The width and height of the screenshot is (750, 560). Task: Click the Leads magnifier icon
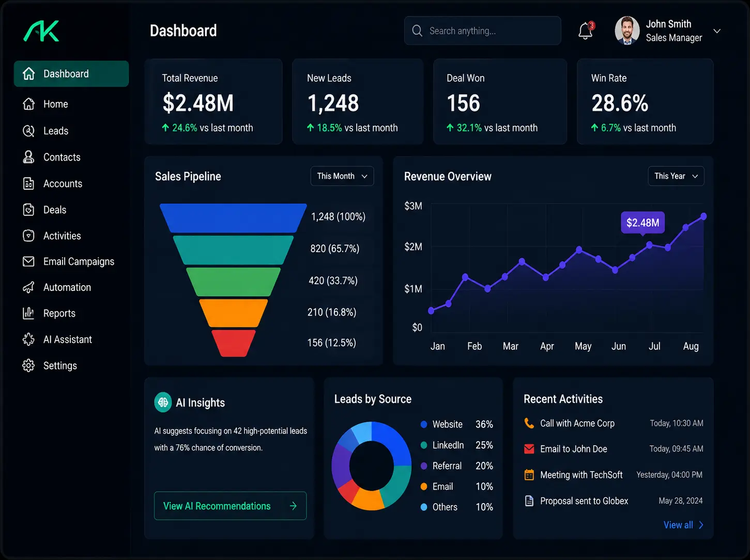click(x=29, y=131)
